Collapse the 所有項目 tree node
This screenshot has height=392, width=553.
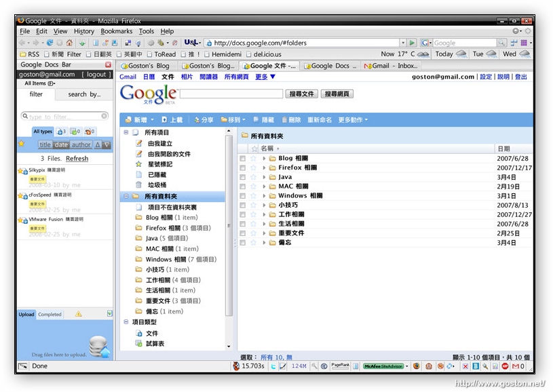coord(126,132)
